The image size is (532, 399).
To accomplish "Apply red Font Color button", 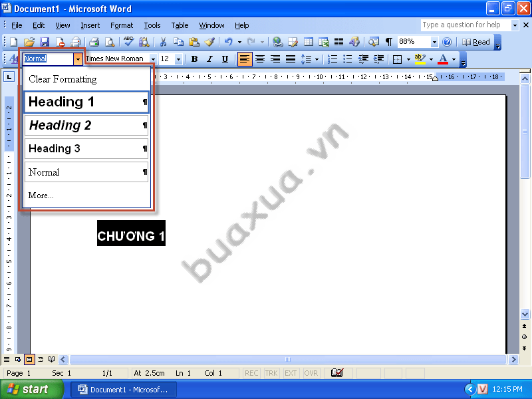I will tap(443, 59).
